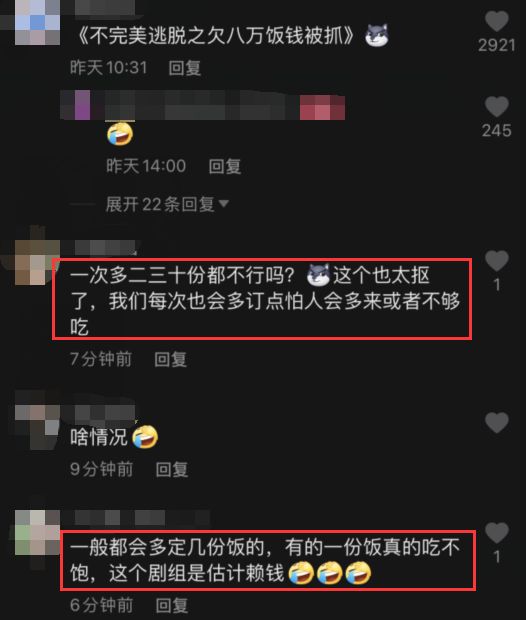Click the laughing emoji after 啥情况
Image resolution: width=526 pixels, height=620 pixels.
pos(145,437)
